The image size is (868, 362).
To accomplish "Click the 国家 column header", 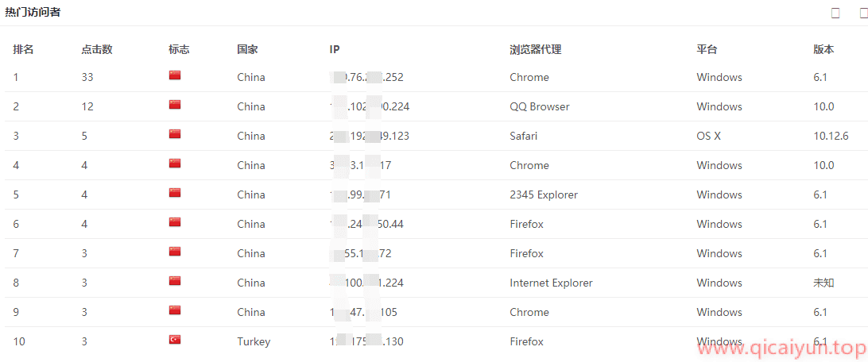I will point(247,49).
